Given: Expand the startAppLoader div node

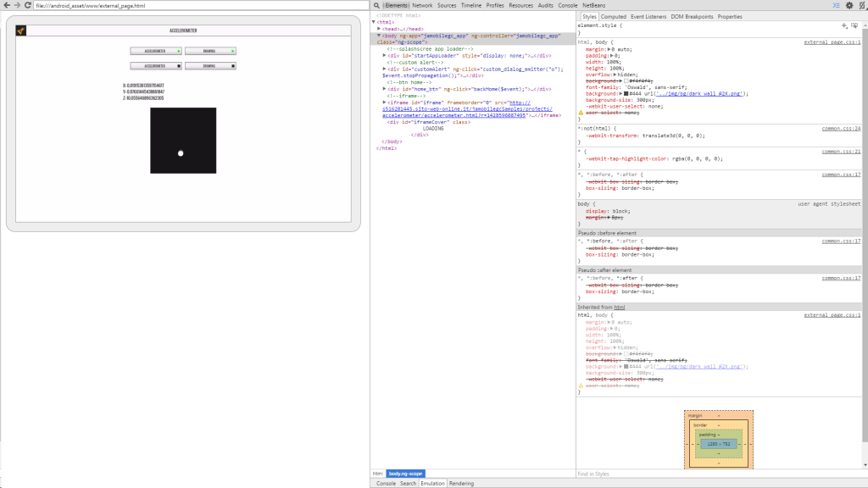Looking at the screenshot, I should tap(384, 55).
